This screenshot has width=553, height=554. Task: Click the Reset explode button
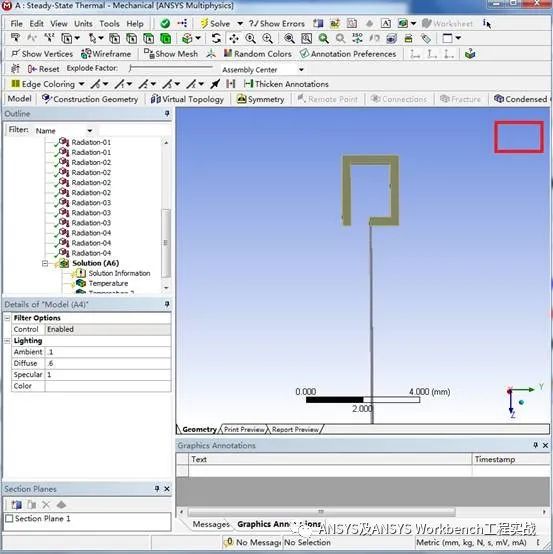[x=43, y=69]
